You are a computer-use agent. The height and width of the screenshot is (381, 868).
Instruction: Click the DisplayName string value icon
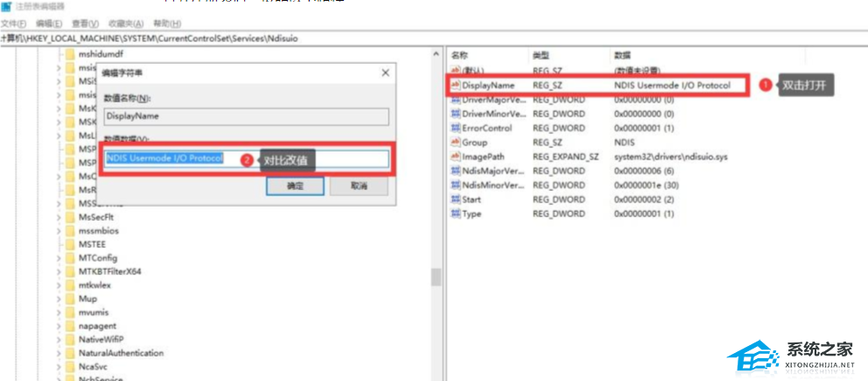point(456,85)
